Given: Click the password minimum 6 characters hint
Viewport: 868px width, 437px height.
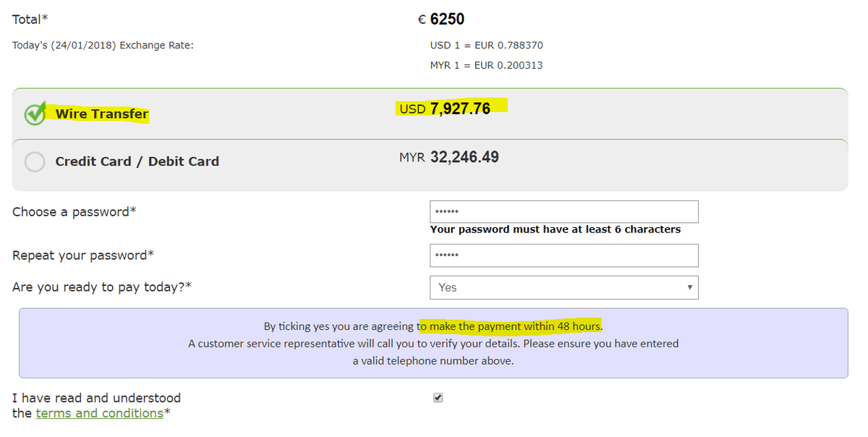Looking at the screenshot, I should 556,229.
